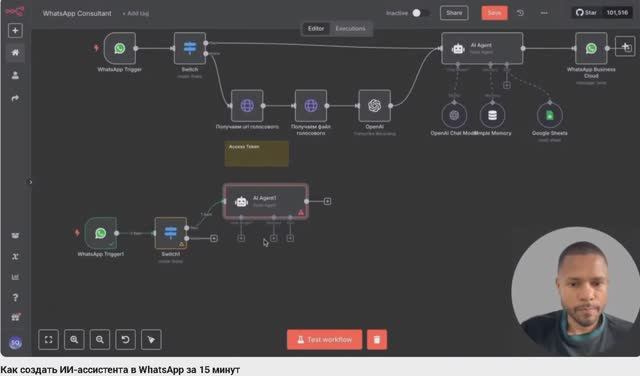Add a chat model to AI Agent1
This screenshot has height=376, width=640.
point(241,238)
